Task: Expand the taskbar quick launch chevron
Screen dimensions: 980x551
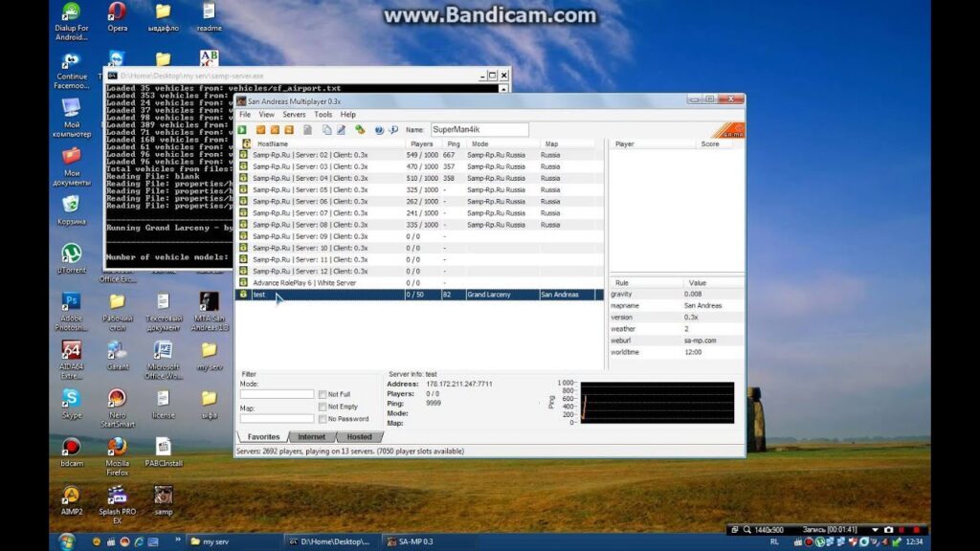Action: (x=177, y=540)
